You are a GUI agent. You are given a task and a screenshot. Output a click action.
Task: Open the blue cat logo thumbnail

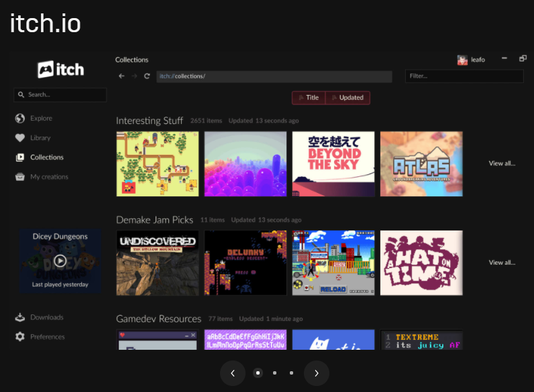click(333, 340)
